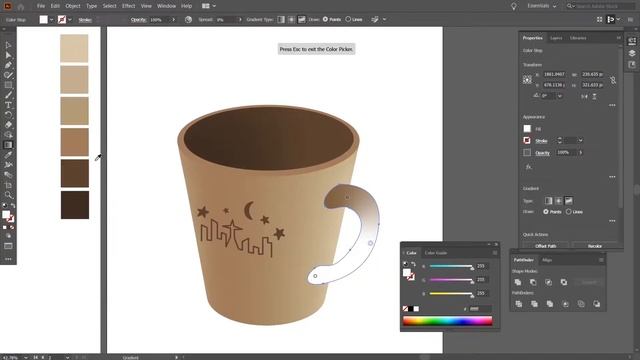Click Intersect in Pathfinder Shape Modes
640x360 pixels.
[548, 282]
